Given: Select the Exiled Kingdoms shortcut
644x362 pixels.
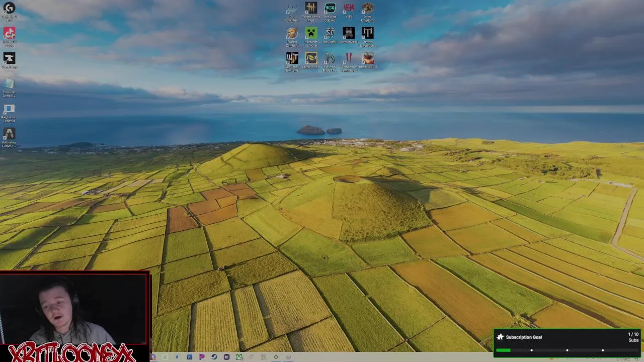Looking at the screenshot, I should click(x=368, y=12).
